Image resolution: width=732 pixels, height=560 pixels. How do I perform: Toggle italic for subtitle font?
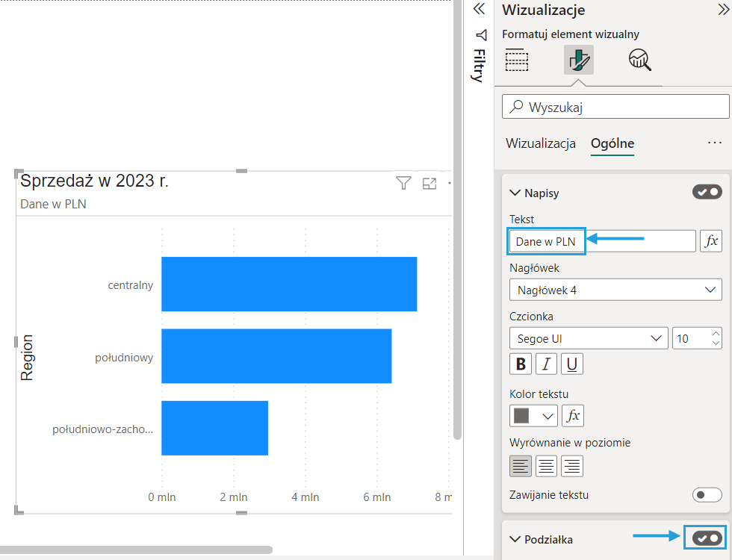[546, 364]
